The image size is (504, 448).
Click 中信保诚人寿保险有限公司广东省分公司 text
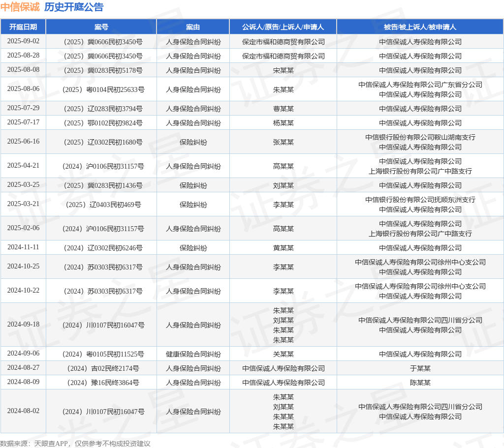coord(420,85)
